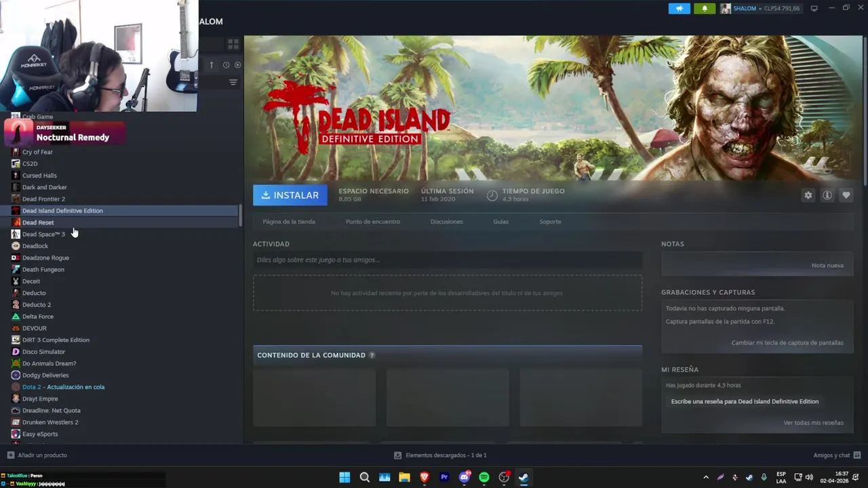The width and height of the screenshot is (868, 488).
Task: Click community content help question mark
Action: (x=372, y=355)
